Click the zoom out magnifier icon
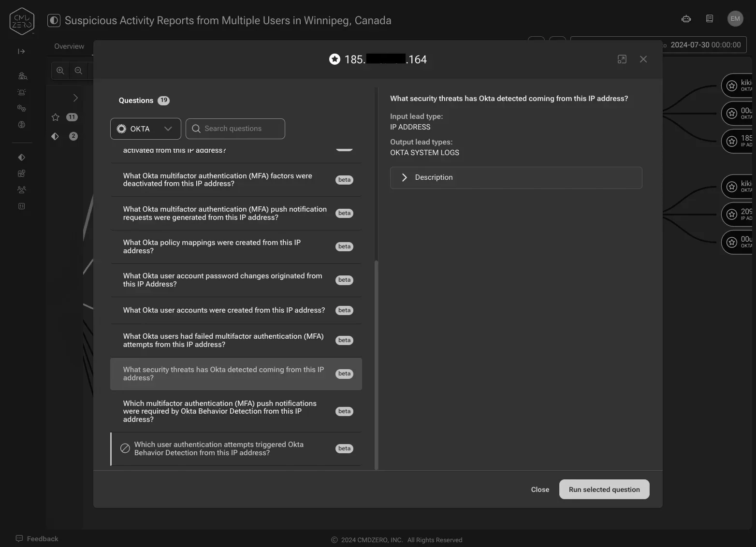The image size is (756, 547). click(78, 71)
